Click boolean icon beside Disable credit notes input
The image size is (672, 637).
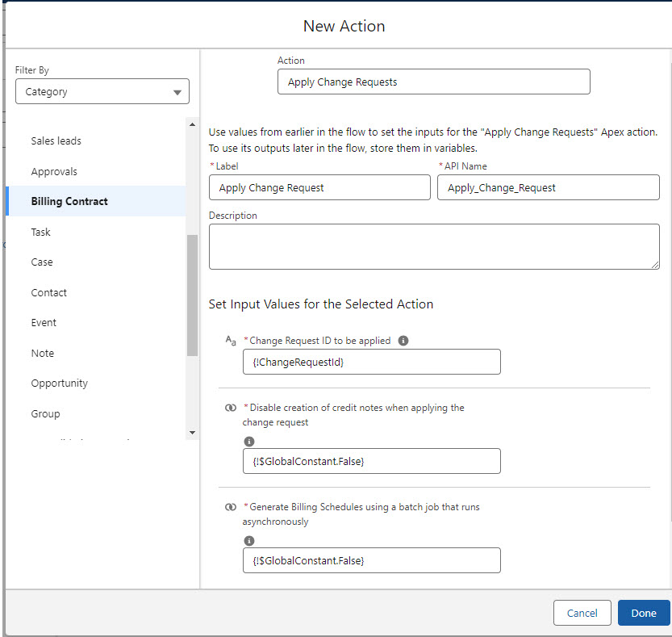pyautogui.click(x=231, y=408)
